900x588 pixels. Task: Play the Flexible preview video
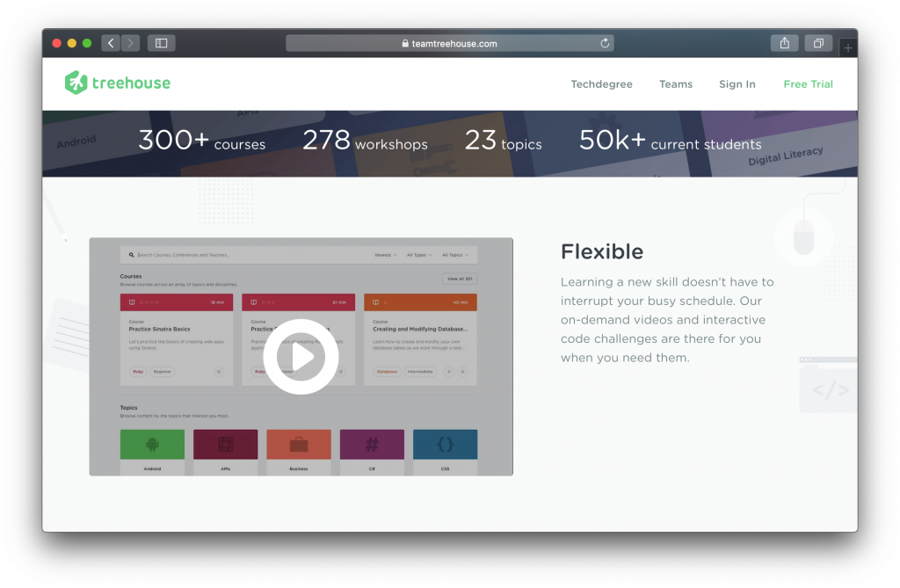[x=301, y=357]
